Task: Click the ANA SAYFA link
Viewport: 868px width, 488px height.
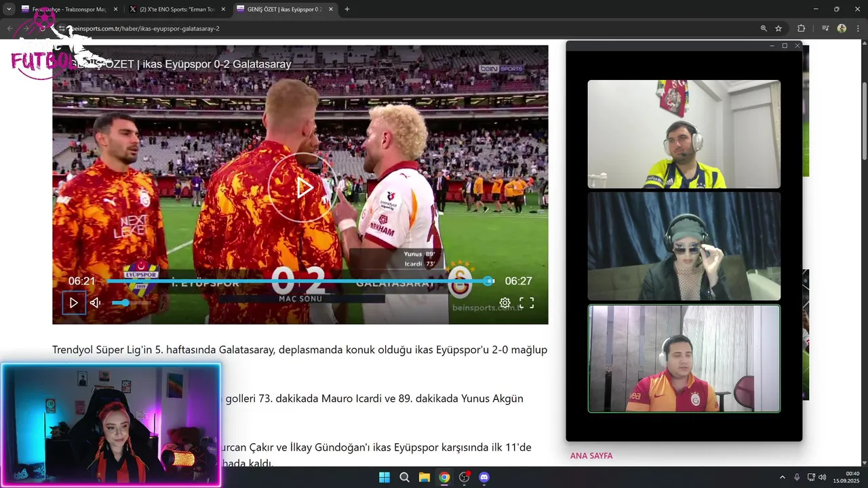Action: tap(591, 456)
